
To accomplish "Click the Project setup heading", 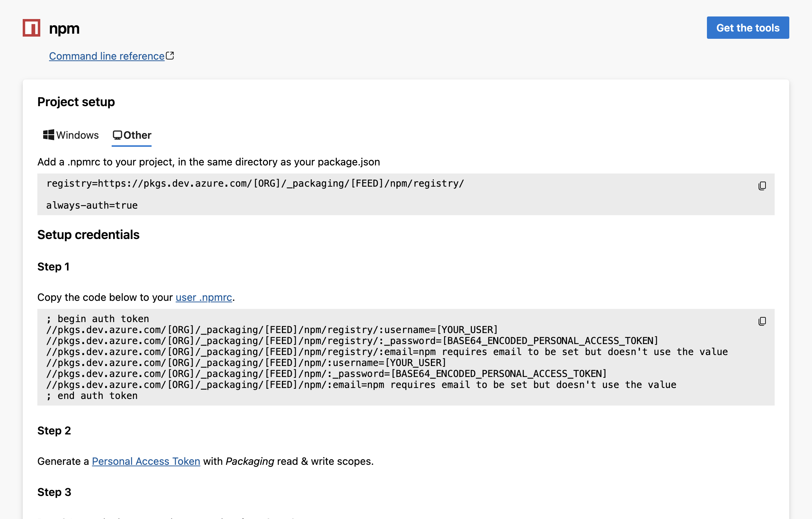I will [76, 102].
